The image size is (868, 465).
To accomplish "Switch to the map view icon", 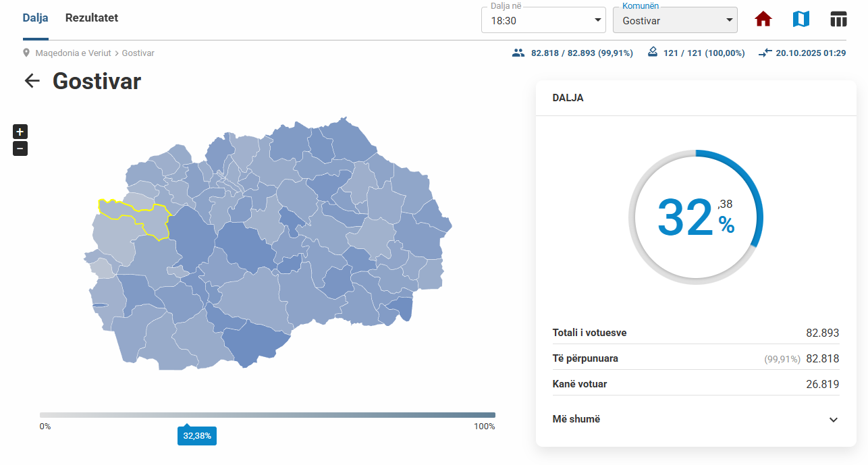I will pyautogui.click(x=801, y=20).
